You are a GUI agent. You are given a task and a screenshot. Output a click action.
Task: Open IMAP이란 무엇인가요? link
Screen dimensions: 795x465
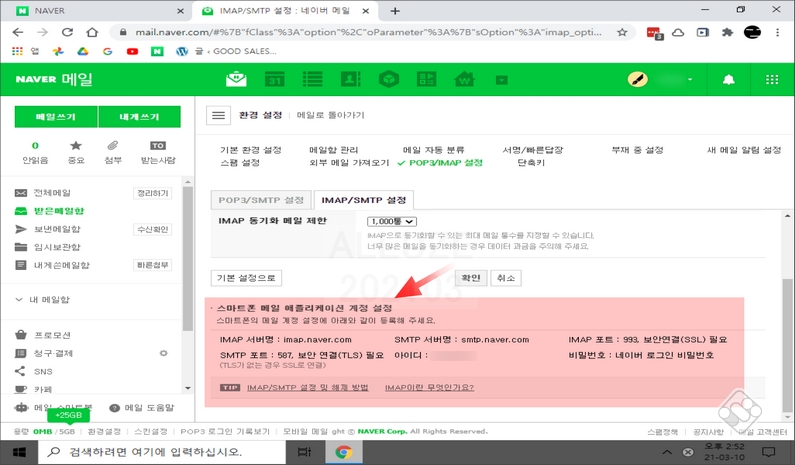429,388
